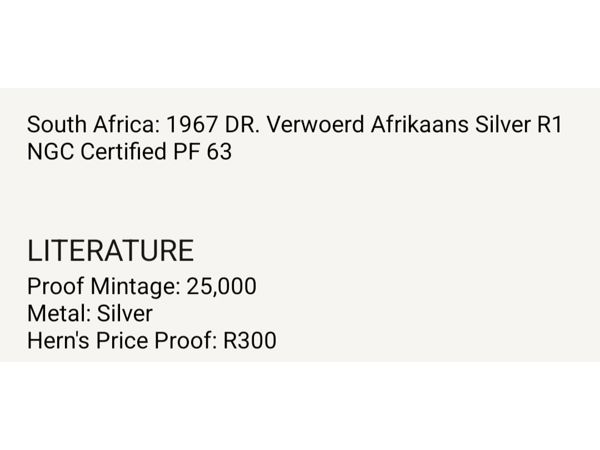Click the 'PF 63' grade text
Viewport: 600px width, 450px height.
pos(202,152)
